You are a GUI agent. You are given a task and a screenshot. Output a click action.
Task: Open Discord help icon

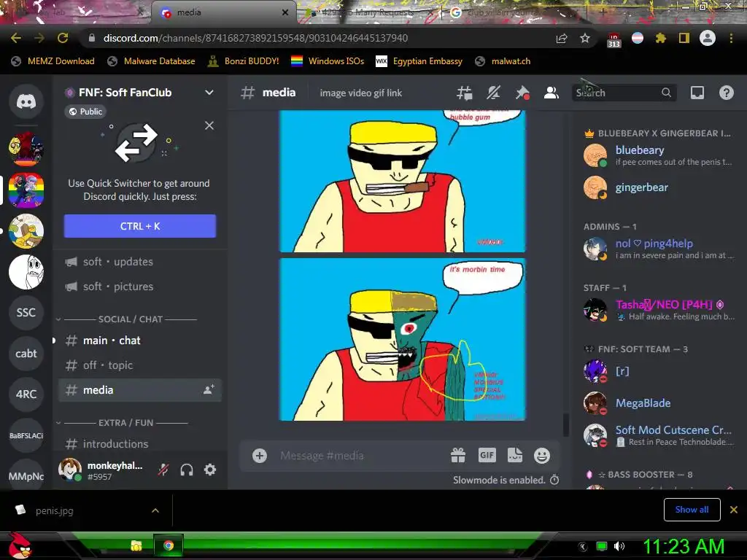click(727, 93)
